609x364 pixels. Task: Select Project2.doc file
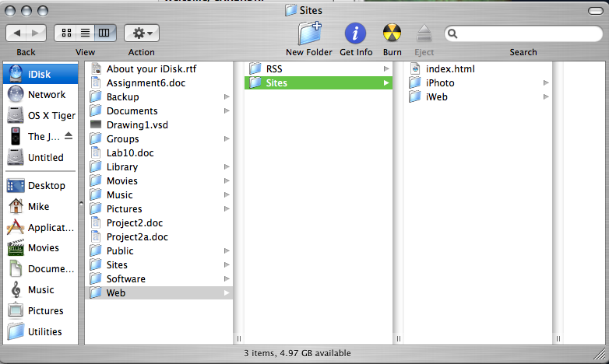(159, 222)
